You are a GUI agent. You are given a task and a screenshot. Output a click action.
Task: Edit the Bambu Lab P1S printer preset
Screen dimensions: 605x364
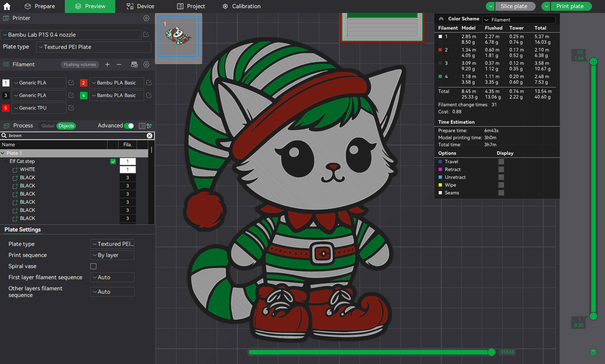tap(146, 35)
